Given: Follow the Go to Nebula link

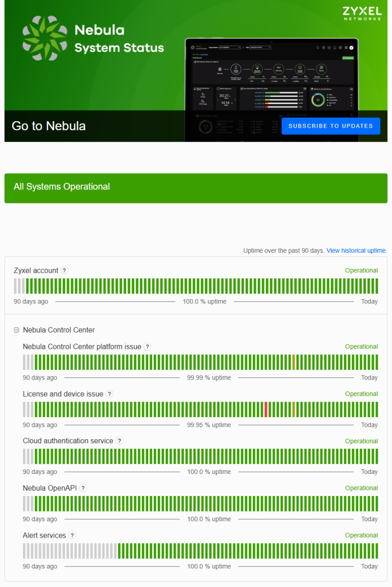Looking at the screenshot, I should [49, 126].
